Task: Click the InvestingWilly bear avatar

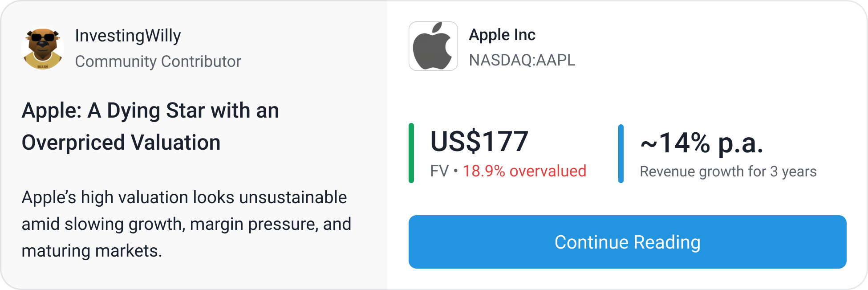Action: 43,49
